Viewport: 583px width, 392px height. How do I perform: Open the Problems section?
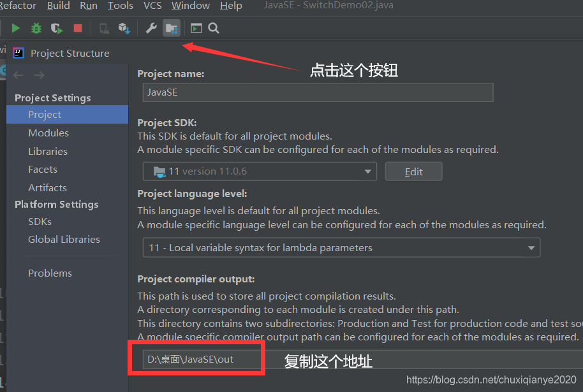pos(68,273)
